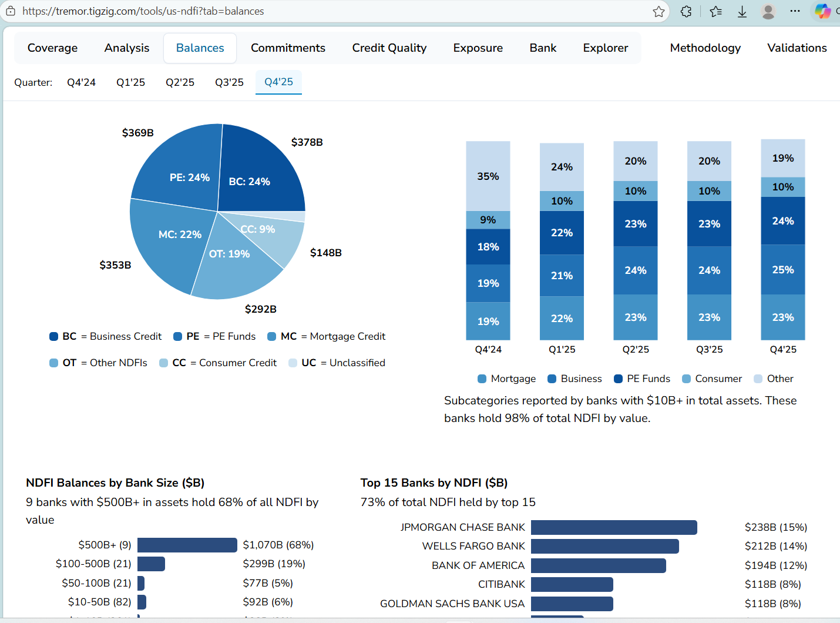Select quarter Q1'25
The width and height of the screenshot is (840, 623).
(130, 82)
